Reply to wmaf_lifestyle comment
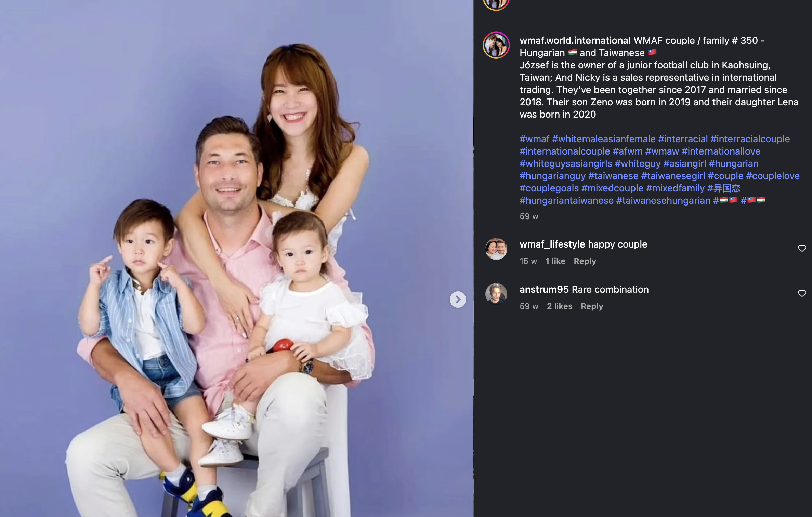This screenshot has height=517, width=812. pos(585,261)
